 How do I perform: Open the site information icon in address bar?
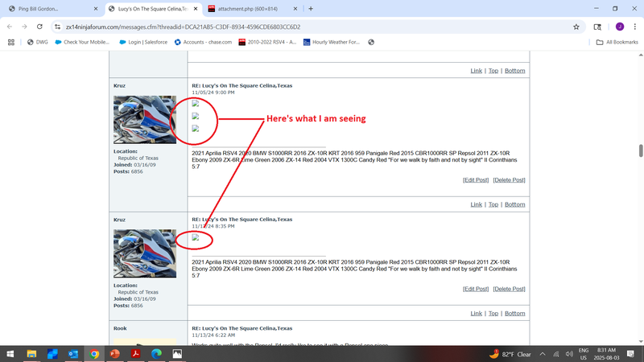[57, 27]
